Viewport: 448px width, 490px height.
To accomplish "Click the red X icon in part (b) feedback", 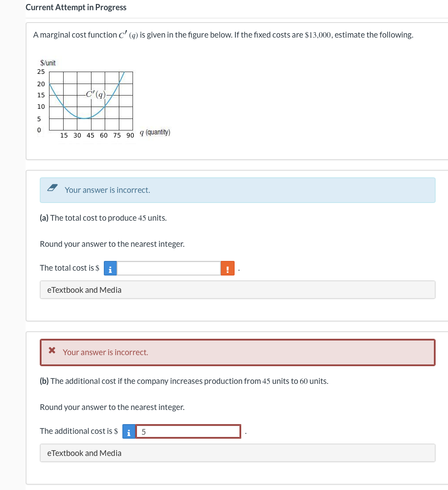I will click(52, 350).
